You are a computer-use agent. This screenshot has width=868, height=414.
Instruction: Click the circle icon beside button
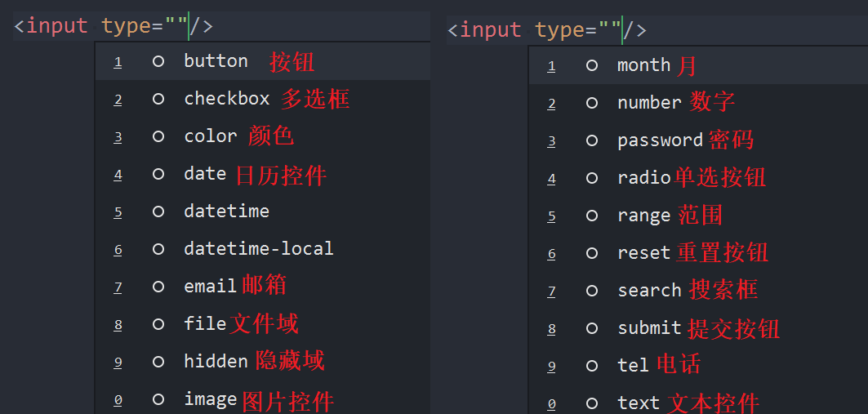coord(158,61)
